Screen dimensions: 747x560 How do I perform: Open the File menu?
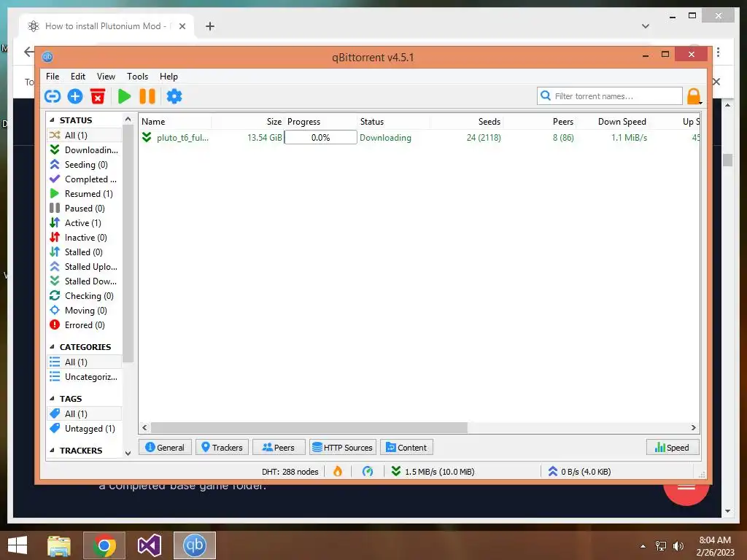(53, 76)
